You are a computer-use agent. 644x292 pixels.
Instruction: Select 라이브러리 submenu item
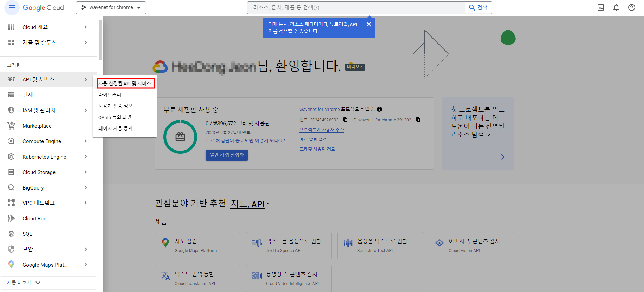pos(124,95)
